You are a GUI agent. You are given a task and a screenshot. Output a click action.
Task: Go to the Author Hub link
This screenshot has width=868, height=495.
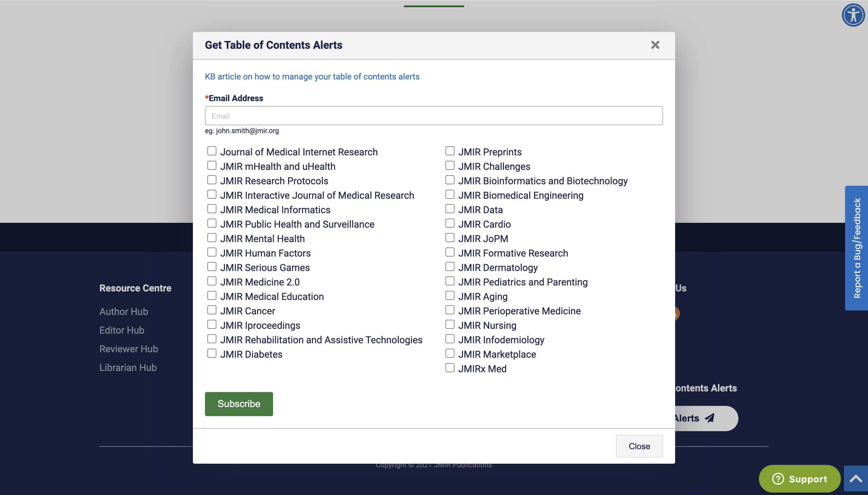[x=124, y=311]
